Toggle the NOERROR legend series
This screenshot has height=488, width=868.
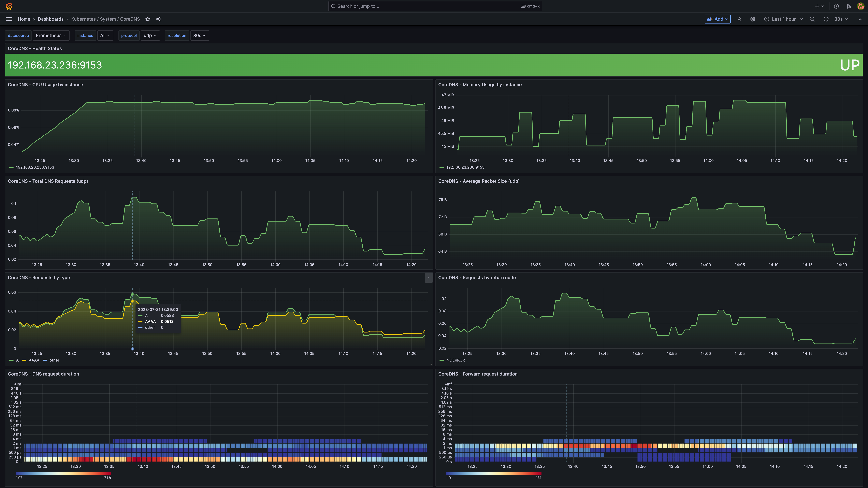[456, 360]
